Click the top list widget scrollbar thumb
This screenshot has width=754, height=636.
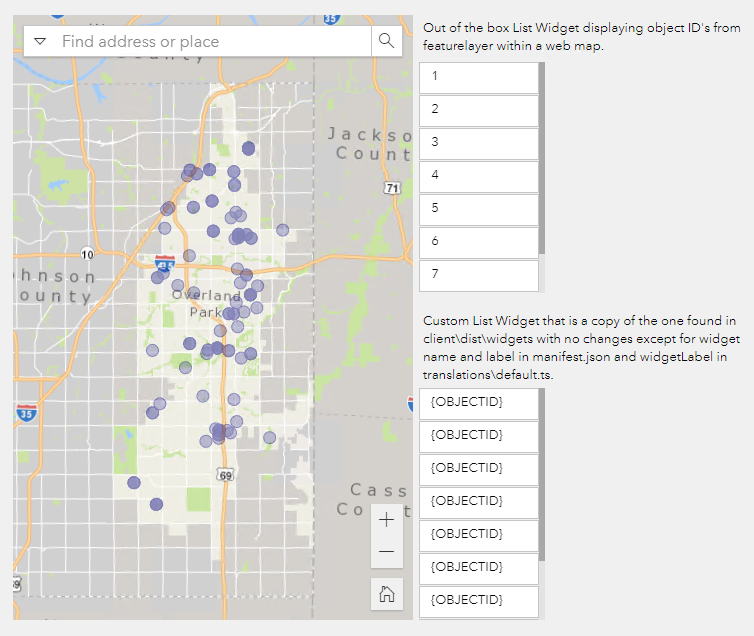coord(542,158)
